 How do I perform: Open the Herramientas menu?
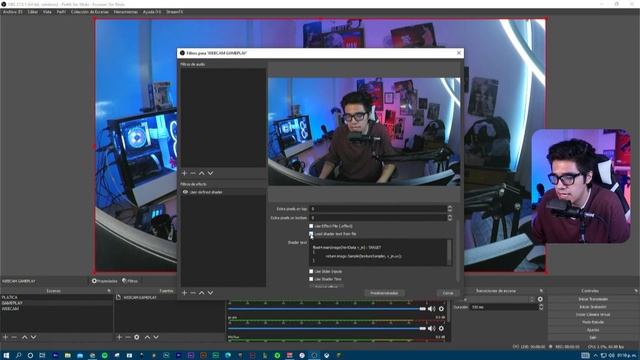click(126, 12)
